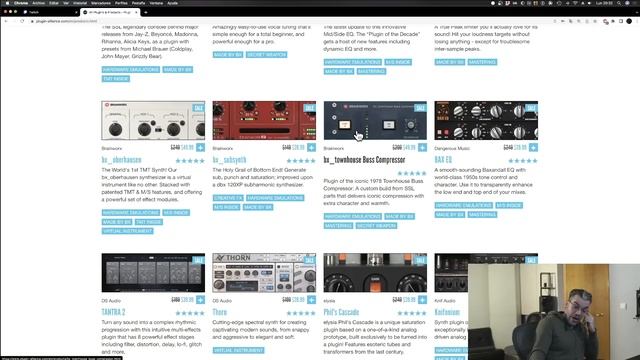This screenshot has height=360, width=640.
Task: Open the bx_townhouse Buss Compressor title link
Action: [364, 160]
